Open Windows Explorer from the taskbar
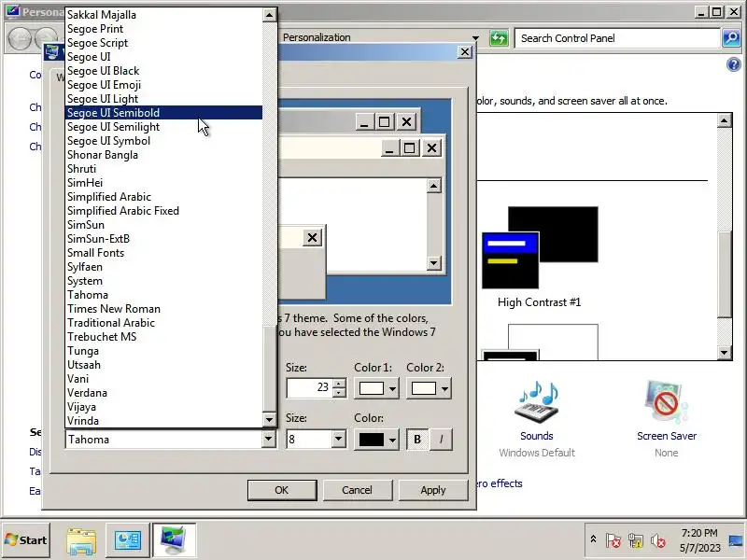This screenshot has height=560, width=747. click(81, 540)
